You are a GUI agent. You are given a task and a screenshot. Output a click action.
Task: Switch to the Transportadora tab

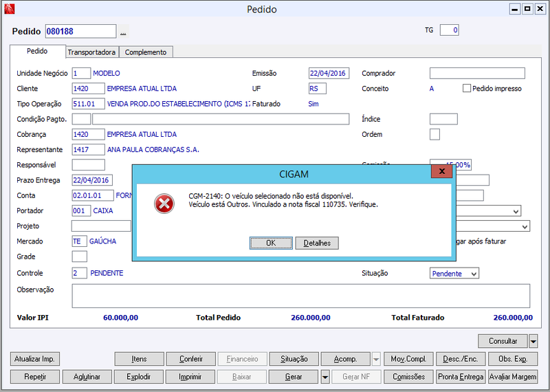[x=91, y=52]
